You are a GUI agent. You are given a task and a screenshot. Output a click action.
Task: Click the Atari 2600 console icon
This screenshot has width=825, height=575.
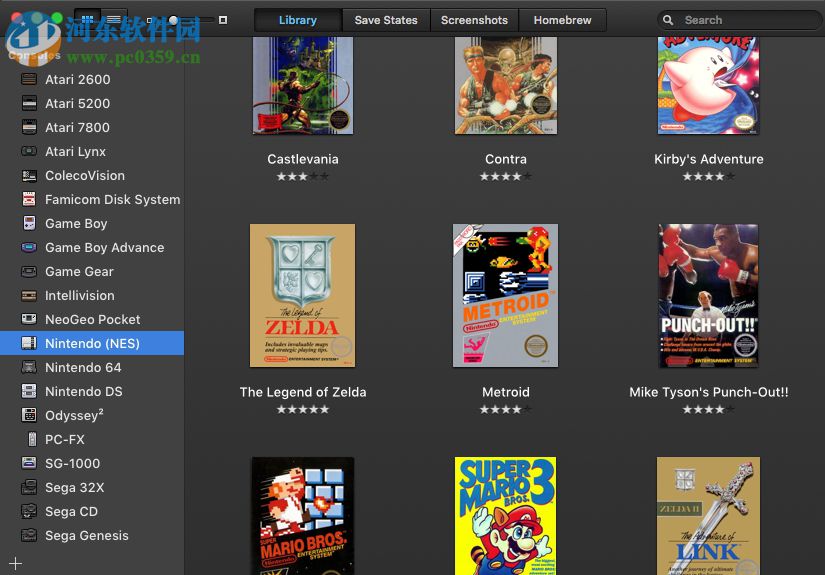click(29, 79)
